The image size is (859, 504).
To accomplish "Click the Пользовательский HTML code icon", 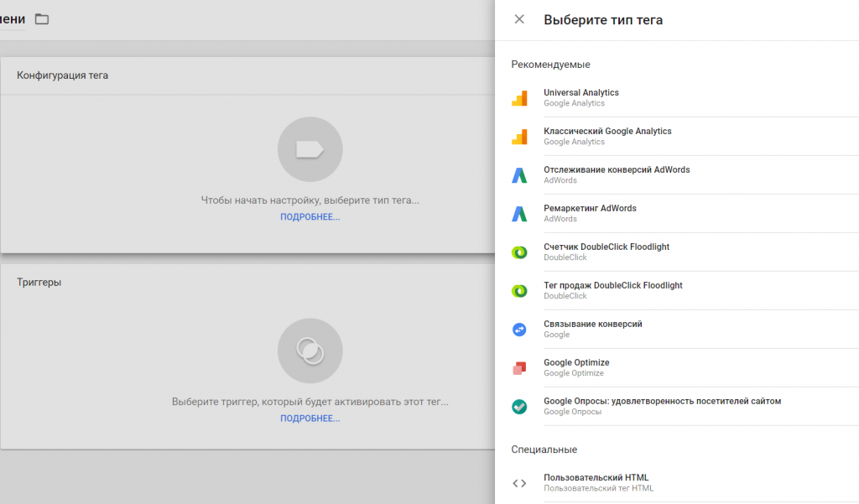I will click(x=519, y=483).
